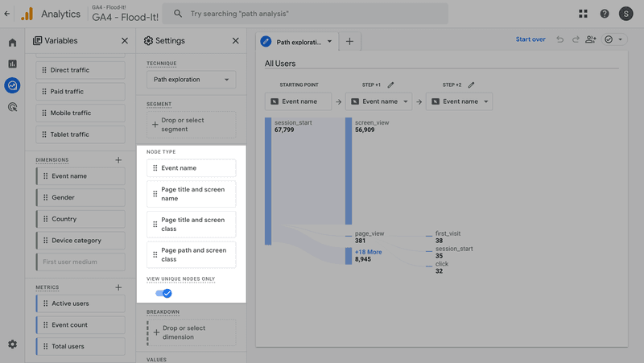Close the Settings panel

[235, 41]
